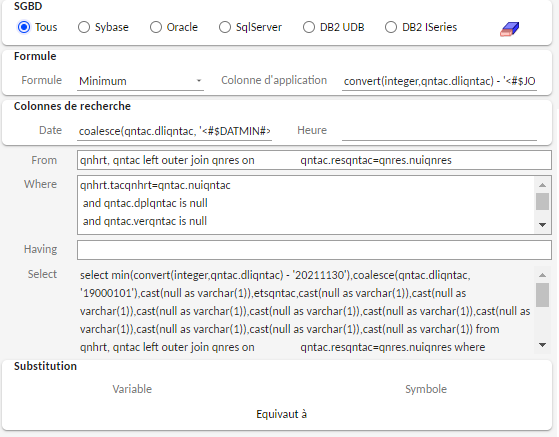
Task: Edit the From clause text box
Action: (314, 160)
